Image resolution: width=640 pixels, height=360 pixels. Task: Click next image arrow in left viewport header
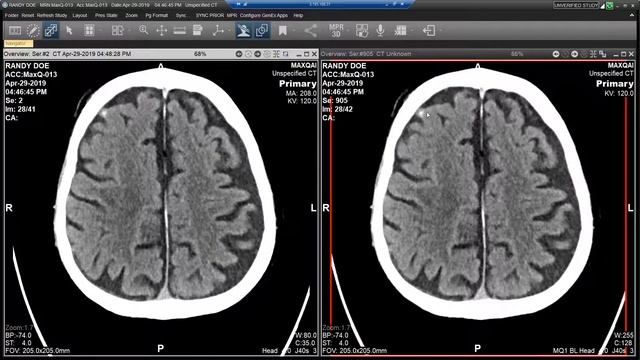(258, 54)
